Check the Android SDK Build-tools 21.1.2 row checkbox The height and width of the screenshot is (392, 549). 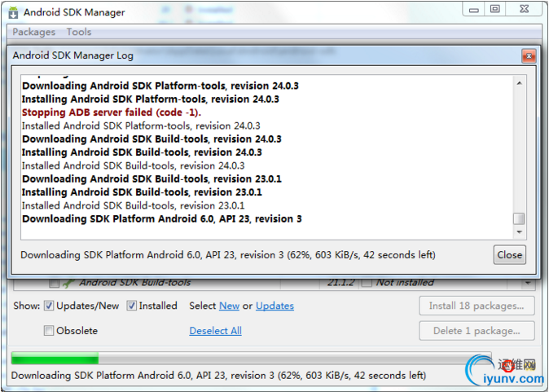click(55, 283)
